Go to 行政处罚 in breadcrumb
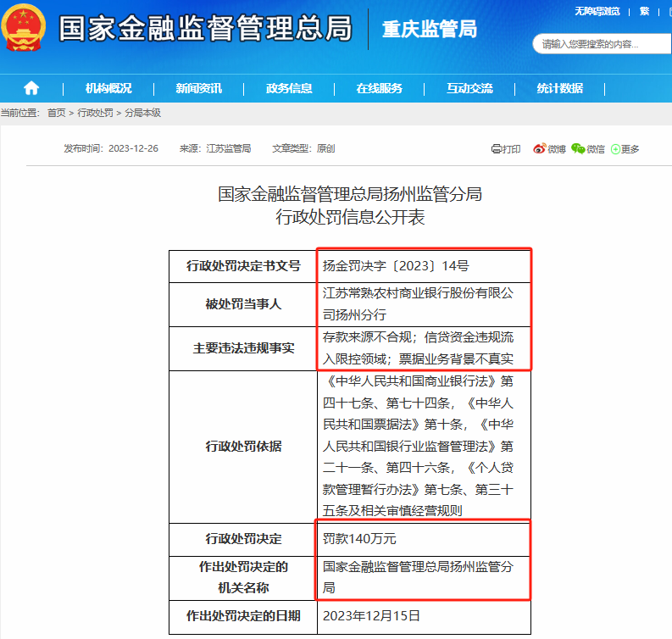Viewport: 672px width, 639px height. pyautogui.click(x=95, y=113)
